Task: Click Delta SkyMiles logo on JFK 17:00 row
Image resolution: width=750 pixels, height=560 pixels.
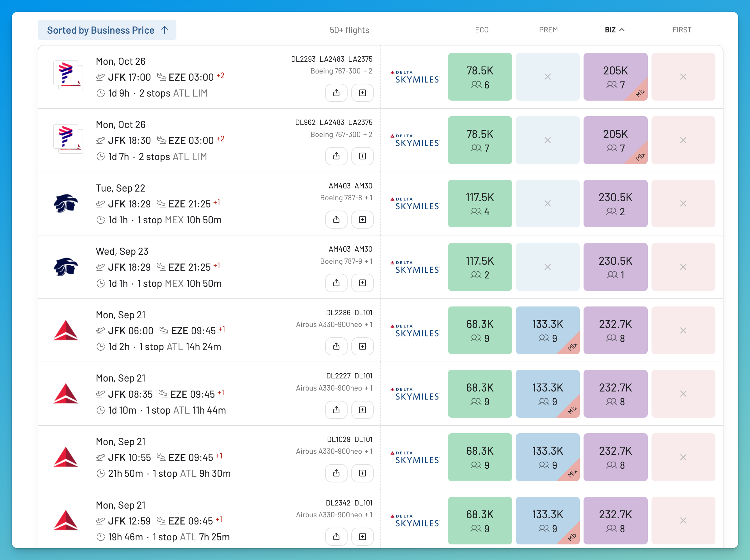Action: (415, 77)
